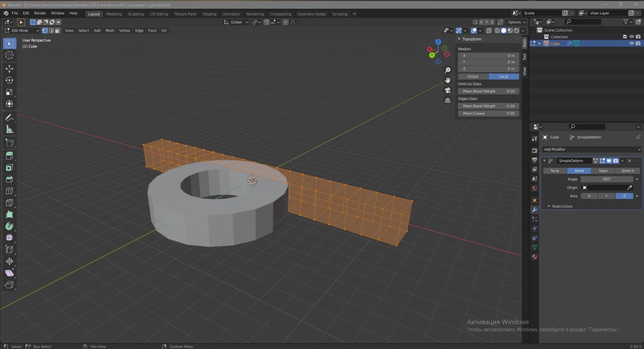Screen dimensions: 644x349
Task: Click the pan view hand icon
Action: (x=447, y=80)
